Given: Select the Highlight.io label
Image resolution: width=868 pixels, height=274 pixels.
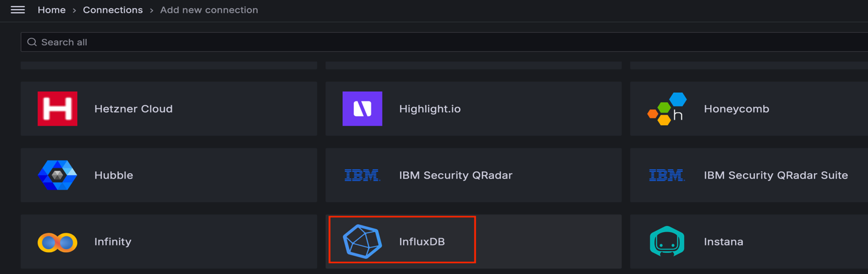Looking at the screenshot, I should (430, 109).
